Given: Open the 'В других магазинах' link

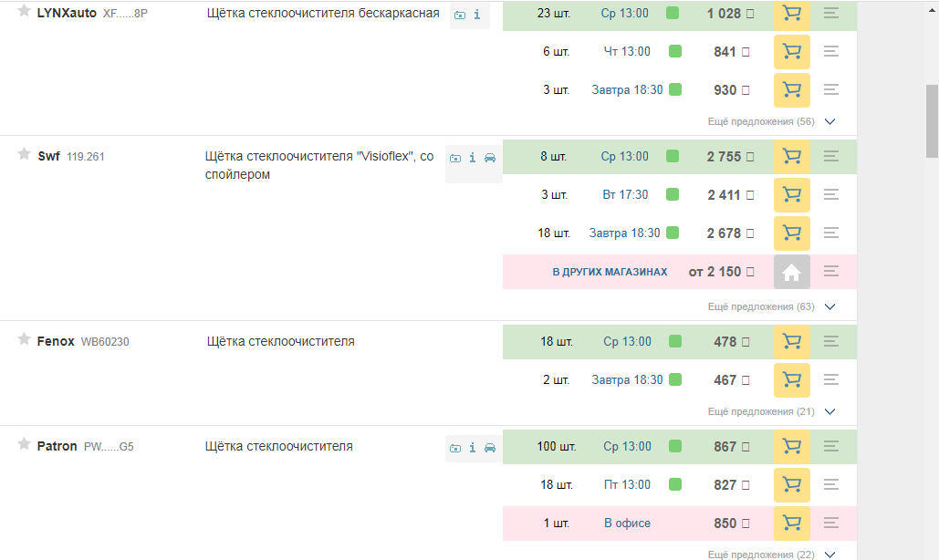Looking at the screenshot, I should click(610, 272).
